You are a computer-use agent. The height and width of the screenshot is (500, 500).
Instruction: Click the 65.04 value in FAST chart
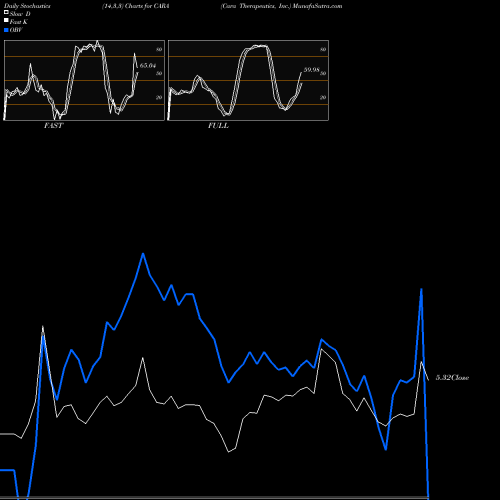(148, 65)
